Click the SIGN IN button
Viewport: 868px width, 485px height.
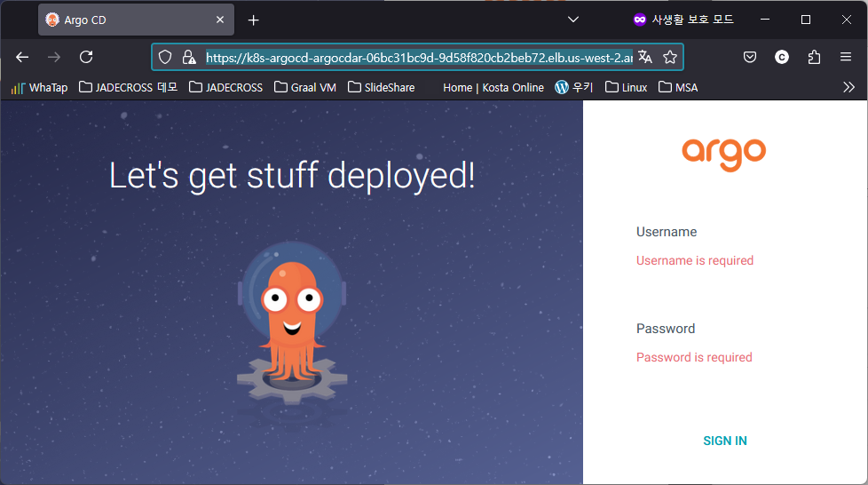pos(724,441)
